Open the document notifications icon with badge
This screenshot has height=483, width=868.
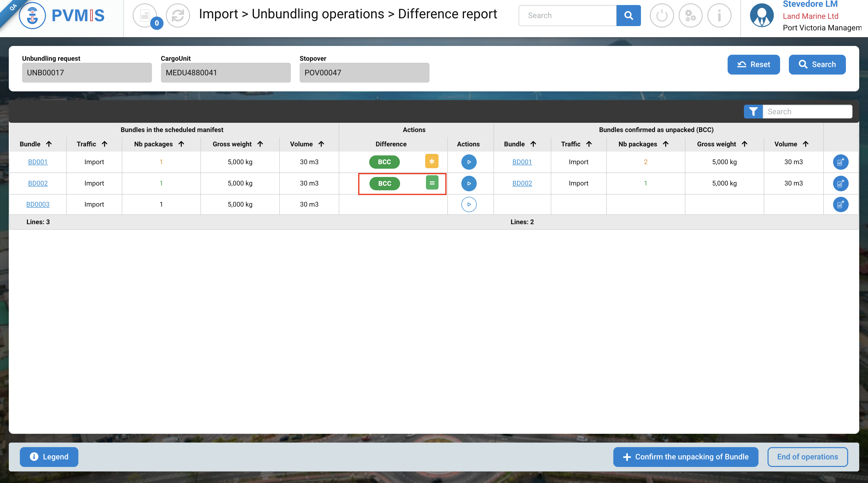coord(145,16)
